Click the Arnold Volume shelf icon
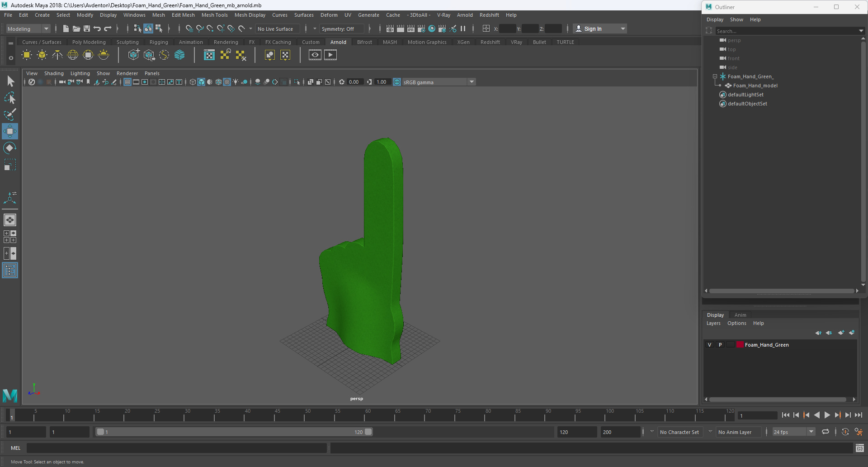868x467 pixels. [179, 55]
